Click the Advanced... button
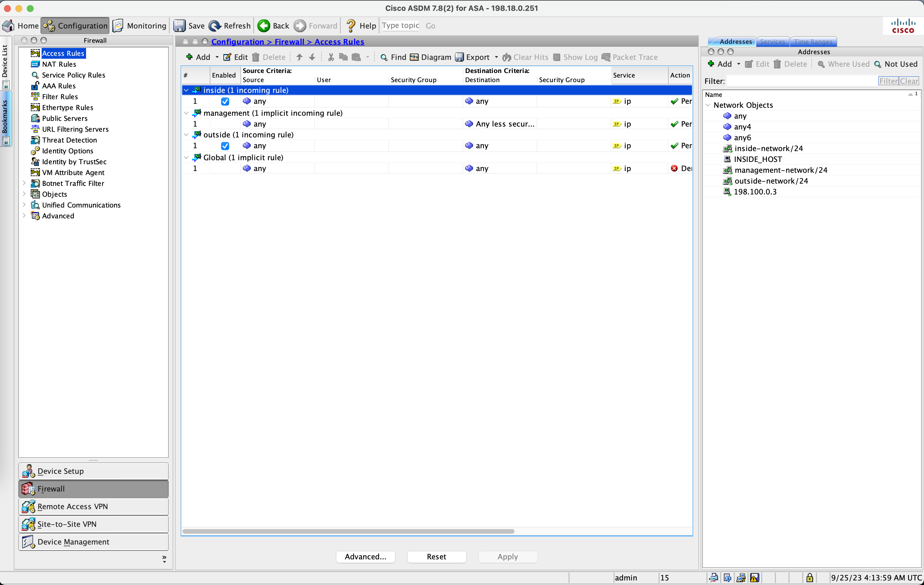 click(x=365, y=556)
